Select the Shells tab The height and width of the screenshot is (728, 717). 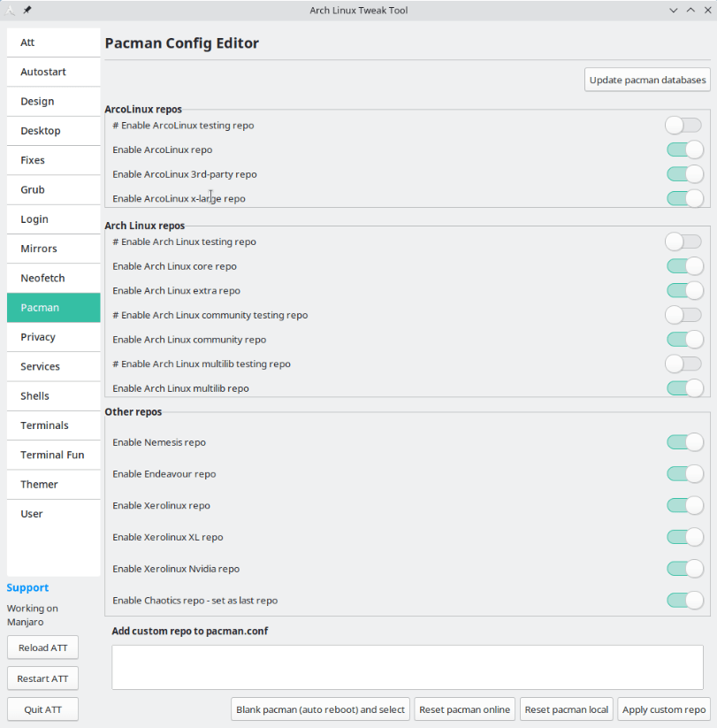[x=53, y=396]
